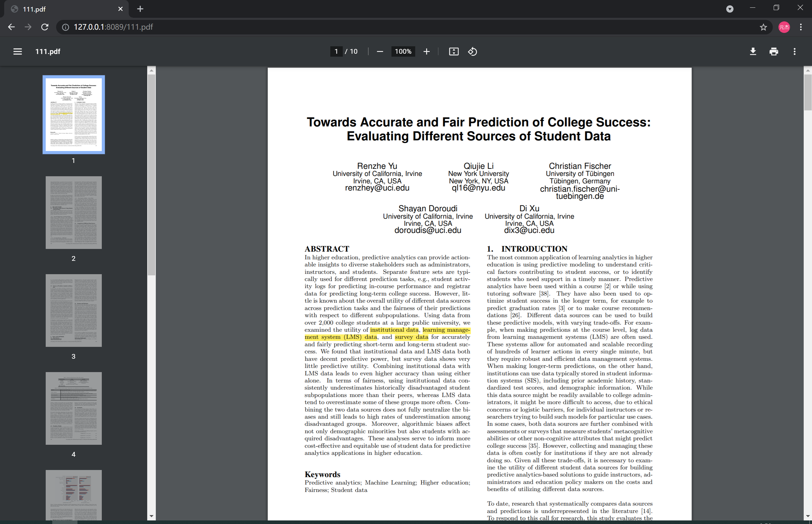Print the PDF document
Image resolution: width=812 pixels, height=524 pixels.
773,51
